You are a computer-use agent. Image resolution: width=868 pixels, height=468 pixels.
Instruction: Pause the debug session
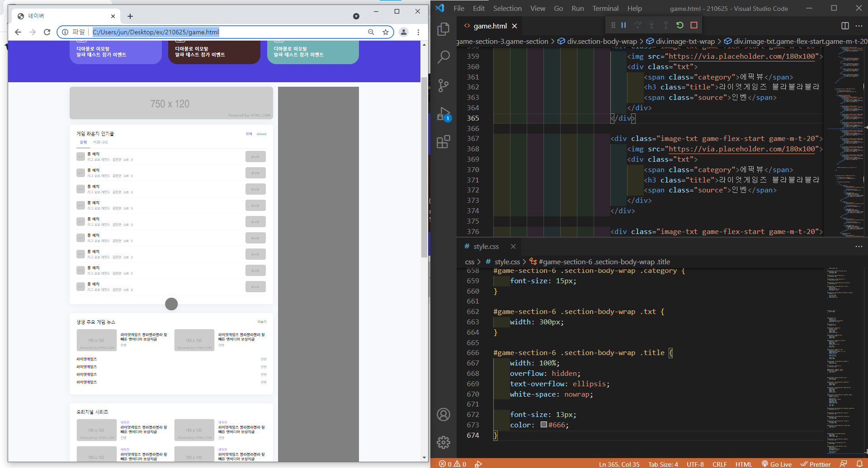(623, 25)
